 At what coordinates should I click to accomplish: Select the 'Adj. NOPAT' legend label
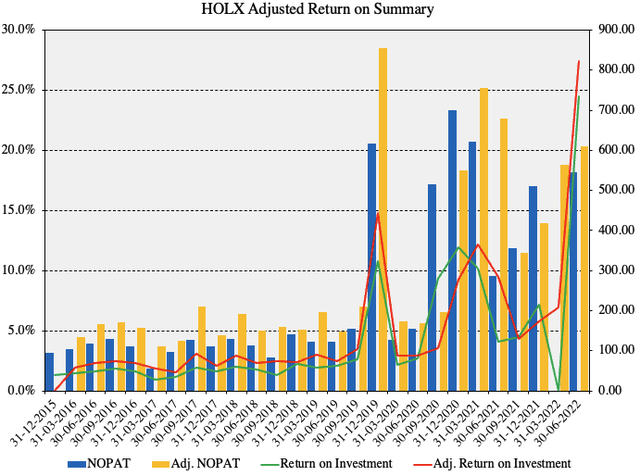(205, 464)
